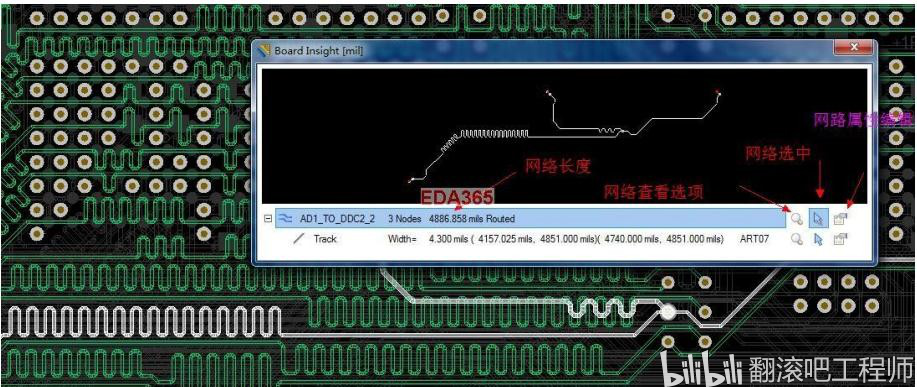The image size is (917, 387).
Task: Click the net routing preview in Board Insight
Action: pos(564,136)
